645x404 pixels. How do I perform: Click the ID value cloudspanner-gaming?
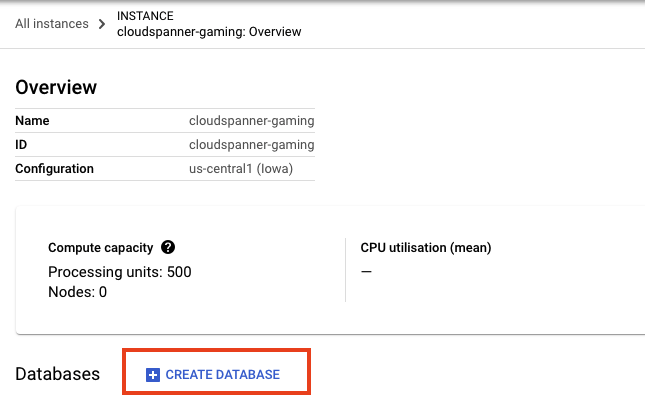[251, 145]
